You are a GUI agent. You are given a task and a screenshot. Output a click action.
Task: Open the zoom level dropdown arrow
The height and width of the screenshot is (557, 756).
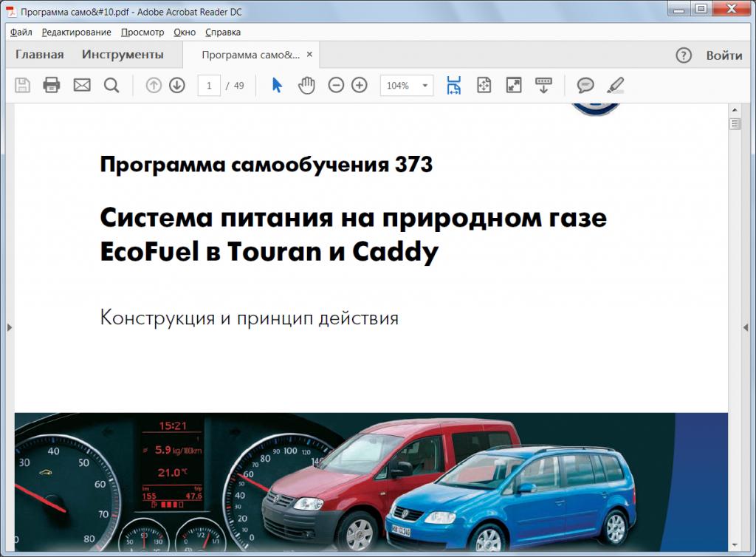click(425, 86)
